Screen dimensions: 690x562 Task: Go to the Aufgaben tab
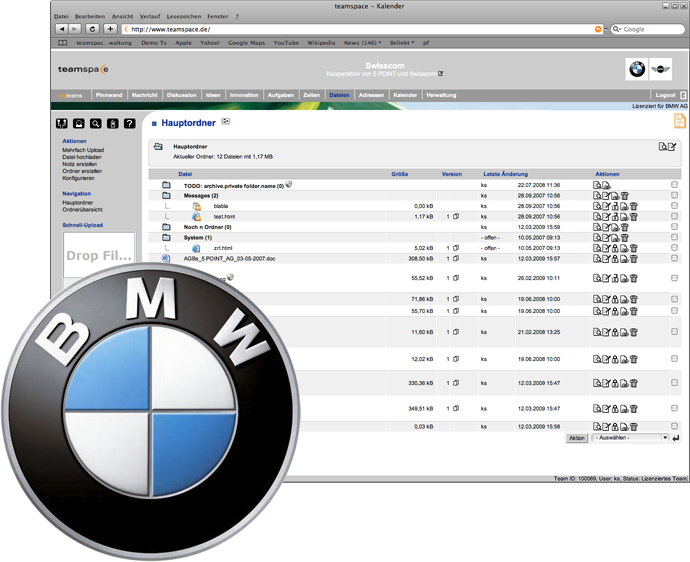point(281,95)
